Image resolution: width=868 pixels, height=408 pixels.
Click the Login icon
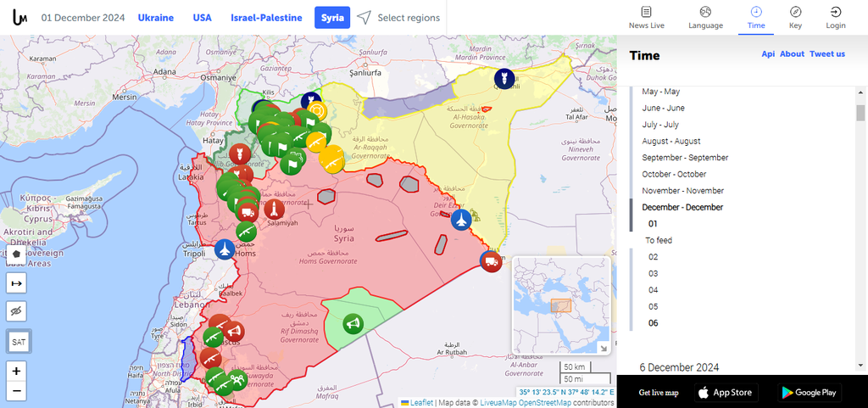click(836, 17)
